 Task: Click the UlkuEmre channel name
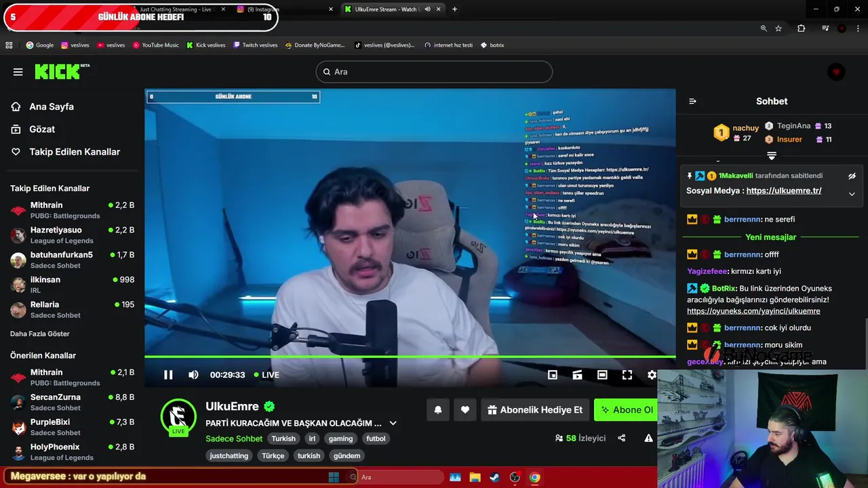tap(232, 406)
